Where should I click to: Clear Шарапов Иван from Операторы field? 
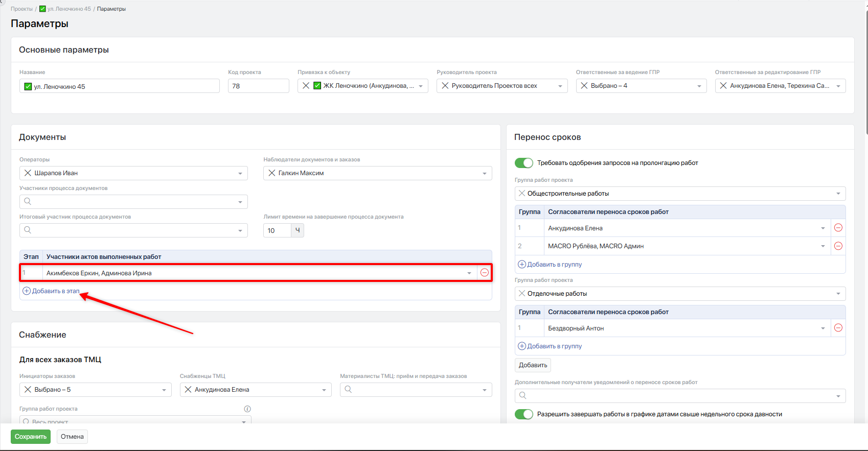click(28, 173)
